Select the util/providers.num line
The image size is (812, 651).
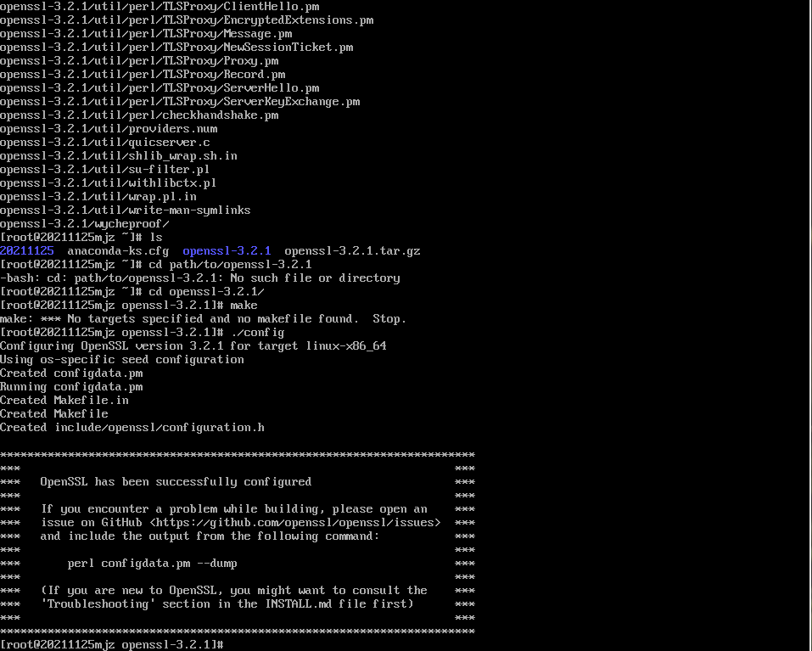point(109,128)
